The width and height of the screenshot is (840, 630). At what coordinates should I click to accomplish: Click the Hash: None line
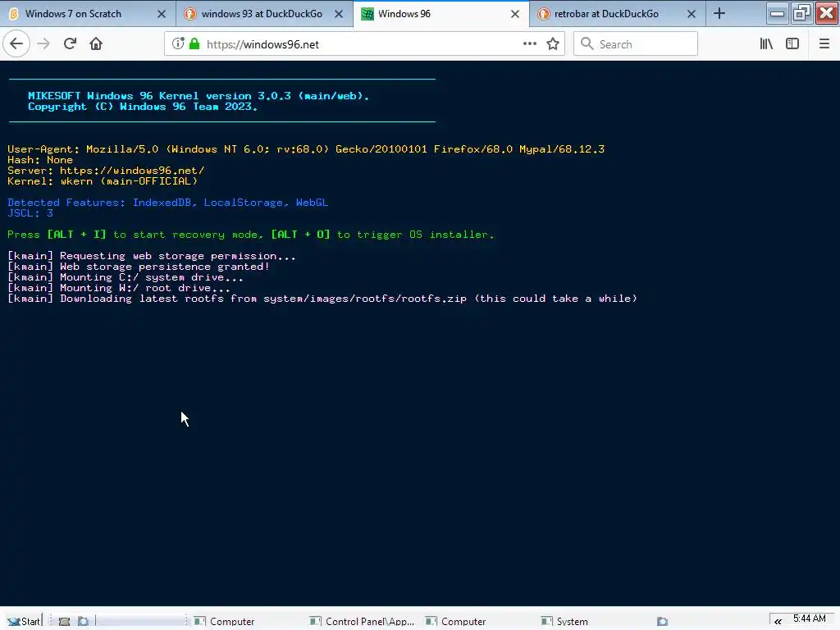(40, 160)
